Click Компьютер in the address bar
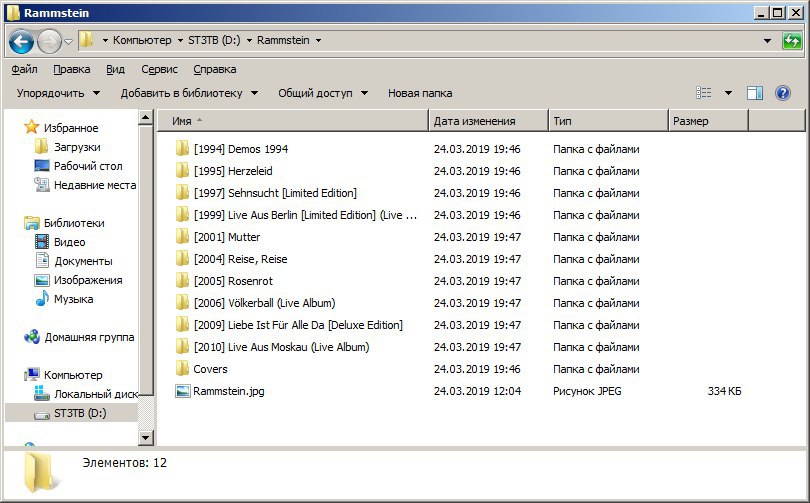The image size is (810, 503). pos(142,40)
